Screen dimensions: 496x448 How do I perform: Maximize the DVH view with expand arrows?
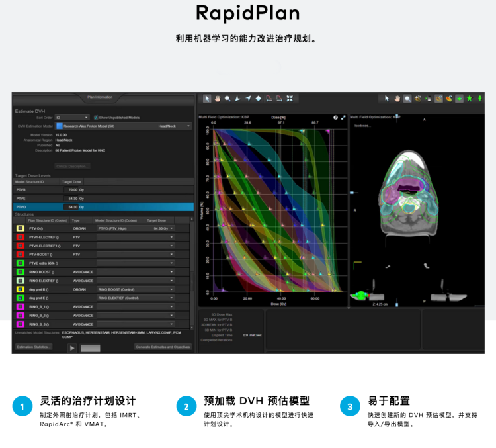tap(343, 118)
